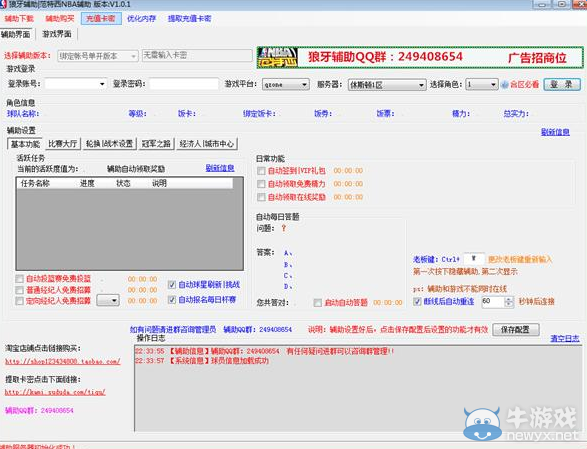This screenshot has width=587, height=449.
Task: Click the 登录 button
Action: click(x=562, y=84)
